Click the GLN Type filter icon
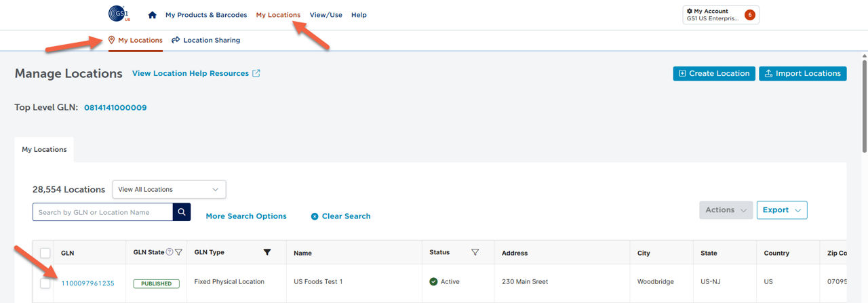868x303 pixels. click(x=267, y=252)
